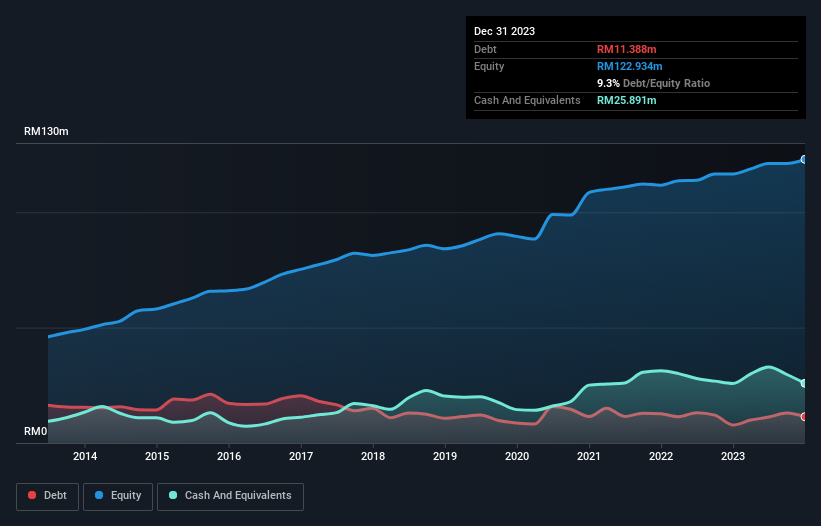Click the teal Cash endpoint marker
The height and width of the screenshot is (526, 821).
803,383
